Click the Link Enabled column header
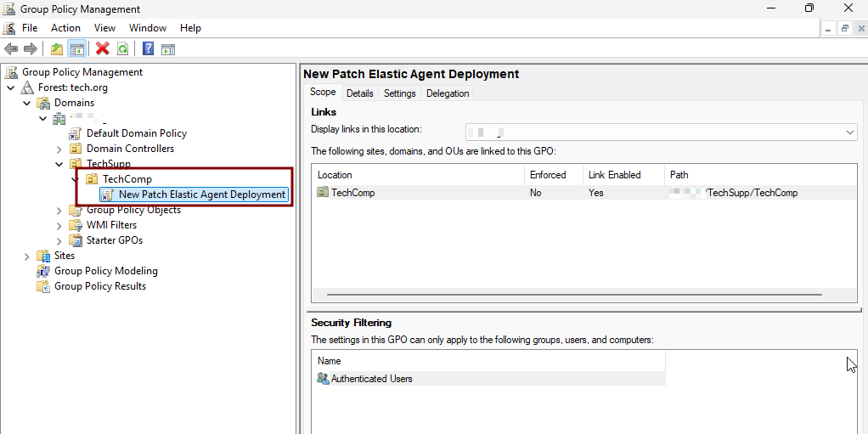 coord(614,175)
